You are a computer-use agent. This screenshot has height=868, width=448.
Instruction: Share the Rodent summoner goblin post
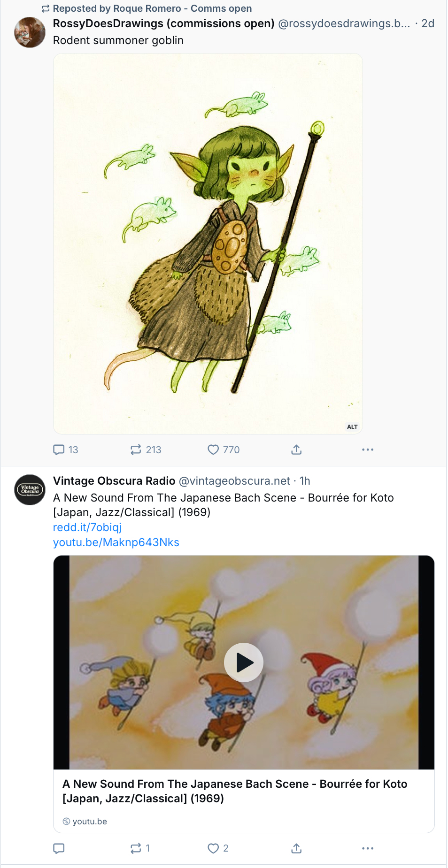coord(296,450)
